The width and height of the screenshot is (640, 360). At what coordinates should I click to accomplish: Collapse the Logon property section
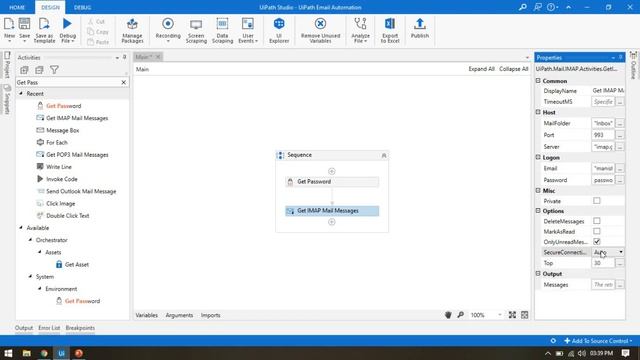(538, 157)
